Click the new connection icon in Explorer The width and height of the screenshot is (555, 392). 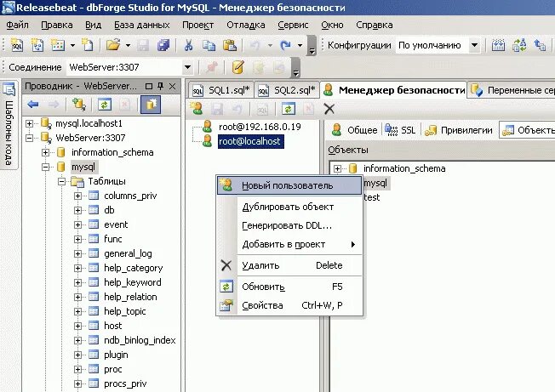[78, 105]
